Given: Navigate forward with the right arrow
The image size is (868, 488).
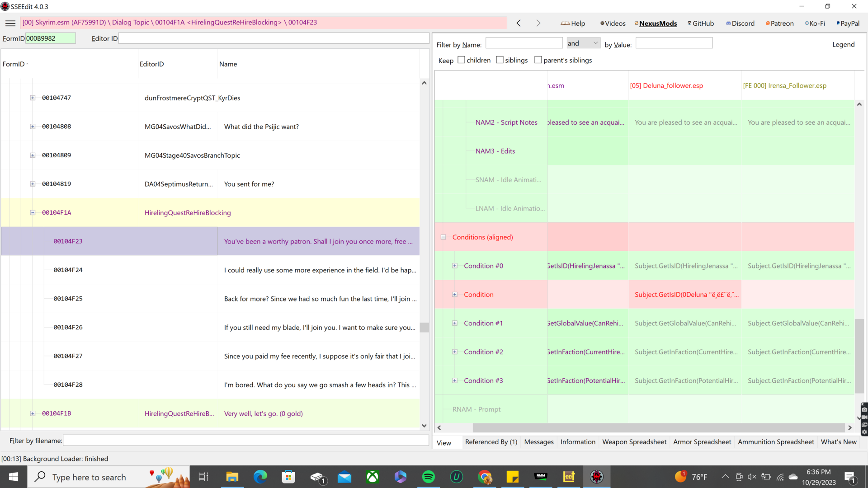Looking at the screenshot, I should coord(538,23).
